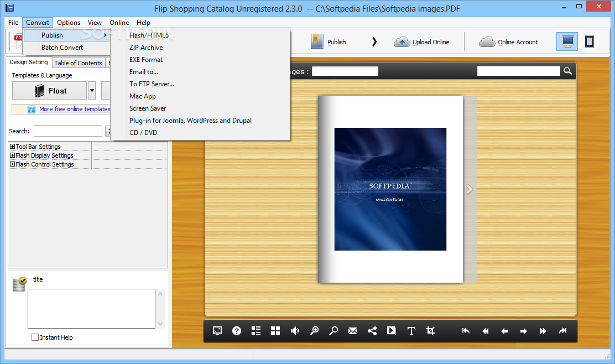Click the crop tool icon
Viewport: 615px width, 364px height.
[x=430, y=331]
